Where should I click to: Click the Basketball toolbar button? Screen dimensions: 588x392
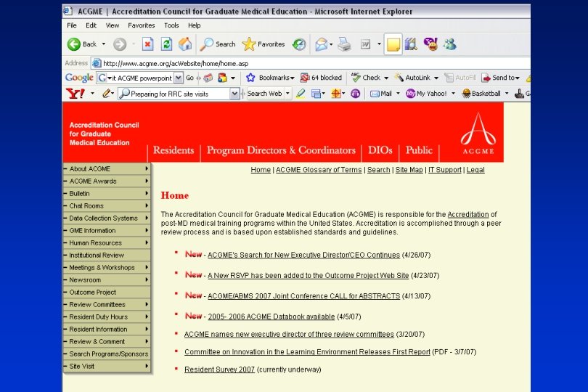pyautogui.click(x=481, y=94)
